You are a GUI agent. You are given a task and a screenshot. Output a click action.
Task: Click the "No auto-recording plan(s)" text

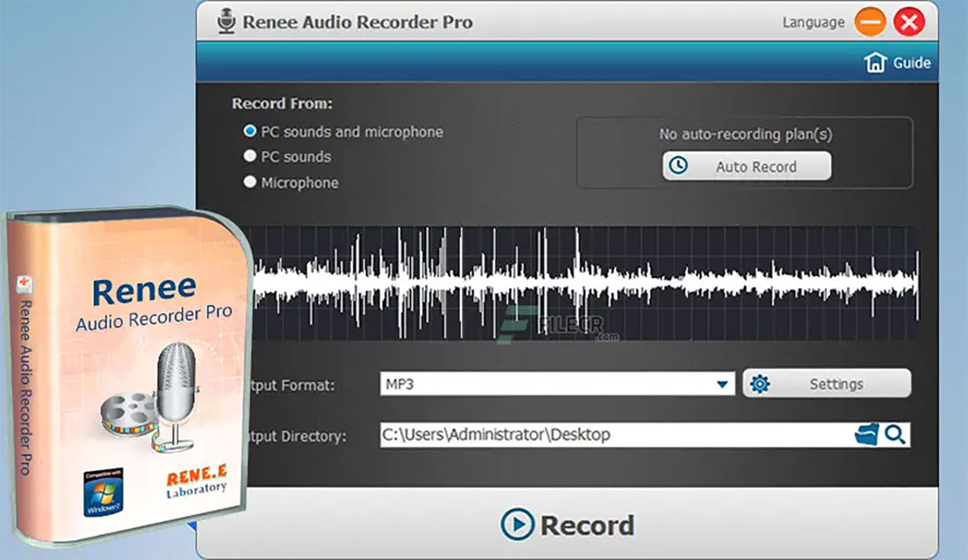pyautogui.click(x=745, y=134)
